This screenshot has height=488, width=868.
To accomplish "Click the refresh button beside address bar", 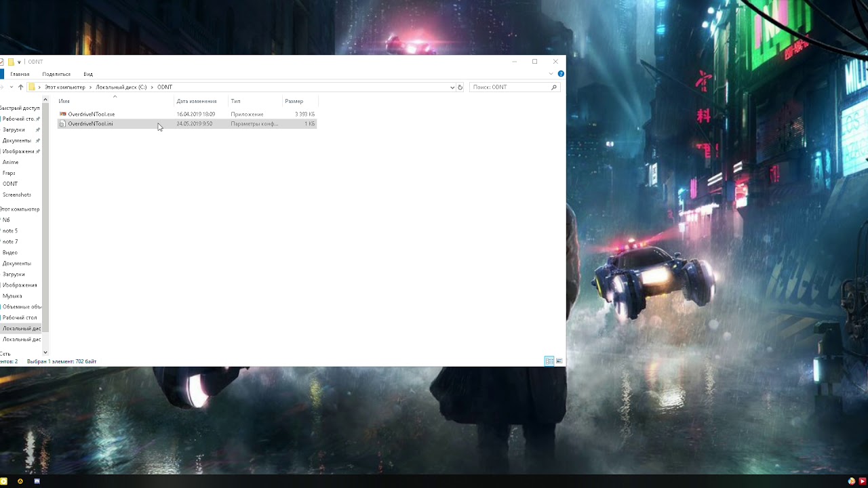I will 460,87.
